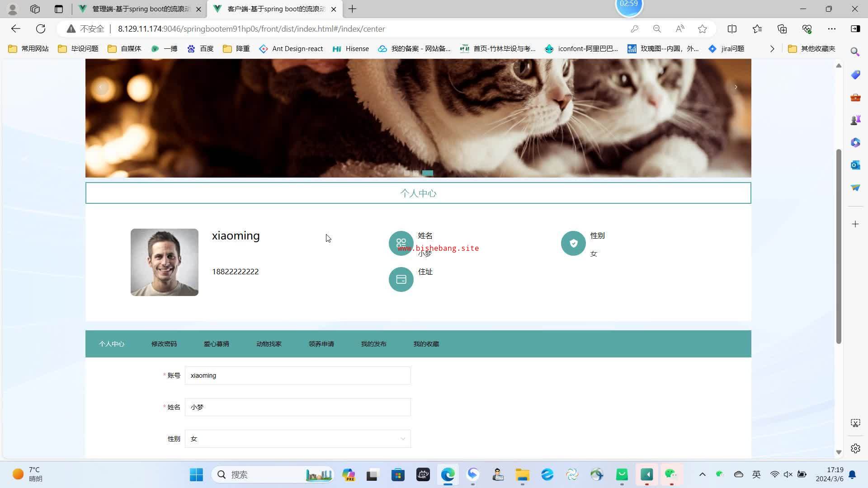Screen dimensions: 868x488
Task: Add page to favorites star icon
Action: coord(702,29)
